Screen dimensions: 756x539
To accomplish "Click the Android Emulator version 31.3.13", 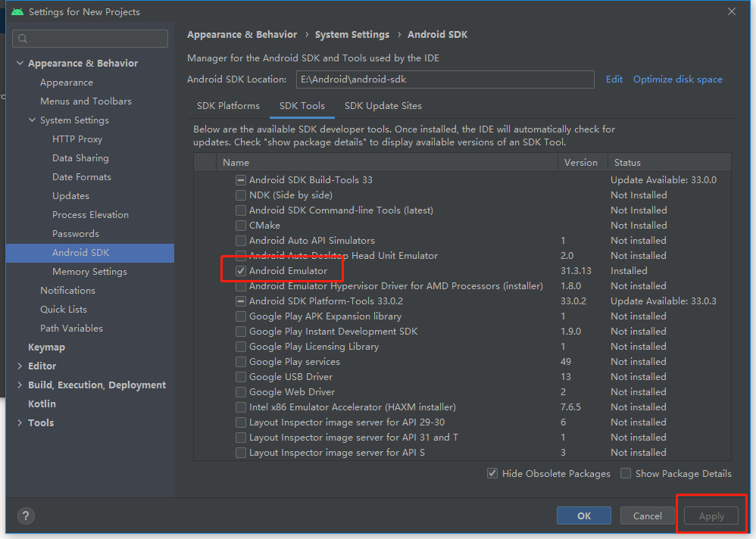I will [576, 271].
